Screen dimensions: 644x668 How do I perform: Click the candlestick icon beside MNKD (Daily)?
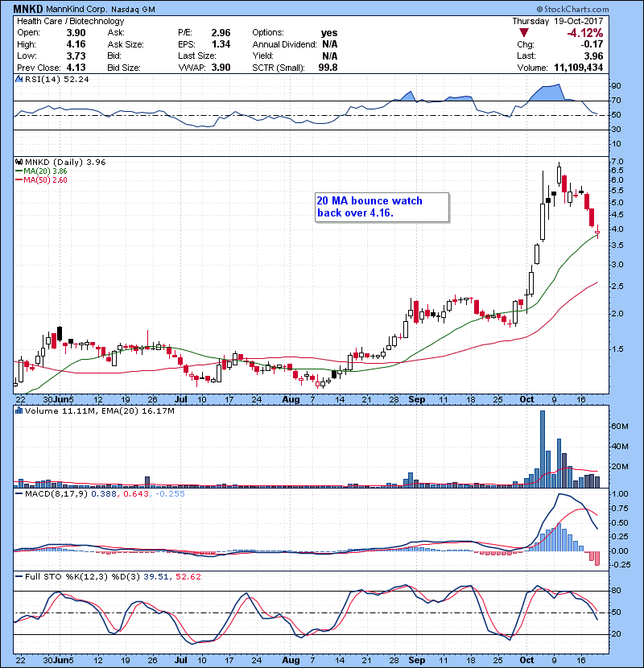coord(19,162)
